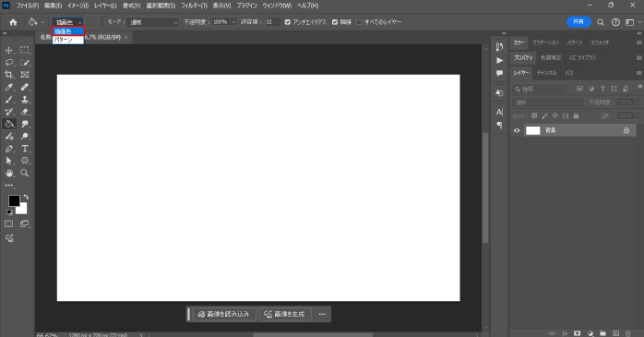
Task: Open the Character panel icon
Action: (499, 112)
